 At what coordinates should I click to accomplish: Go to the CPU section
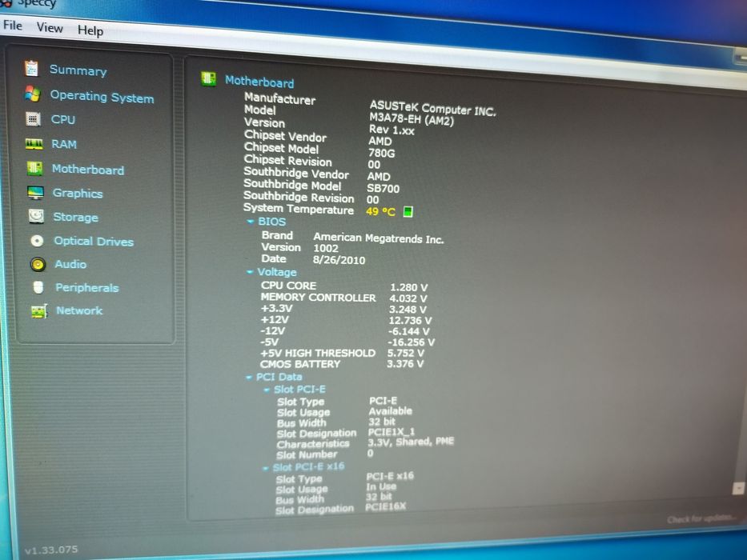click(x=63, y=119)
